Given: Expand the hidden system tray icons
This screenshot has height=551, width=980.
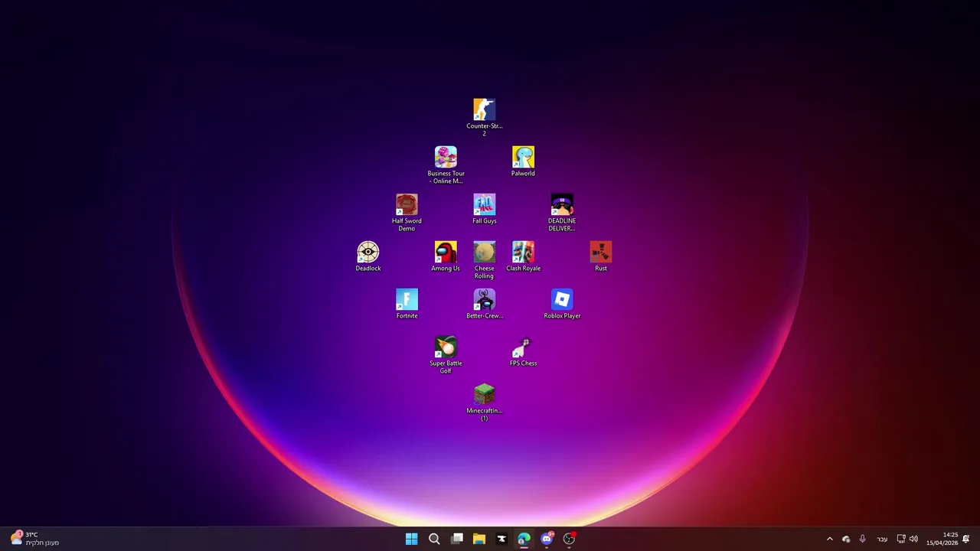Looking at the screenshot, I should pyautogui.click(x=829, y=539).
